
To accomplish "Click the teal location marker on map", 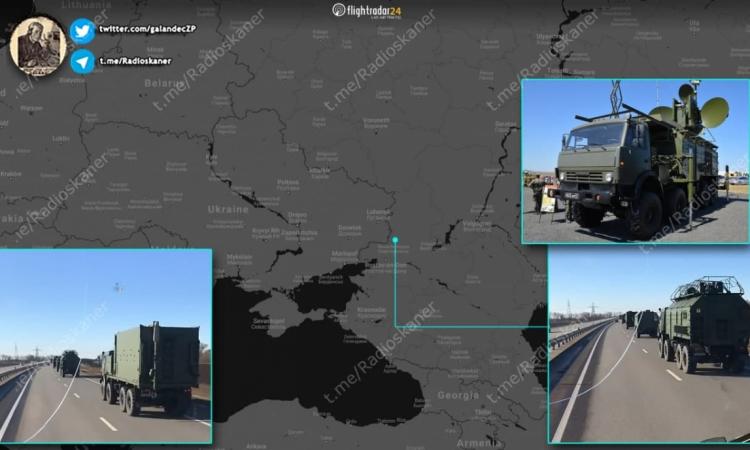I will click(x=395, y=240).
